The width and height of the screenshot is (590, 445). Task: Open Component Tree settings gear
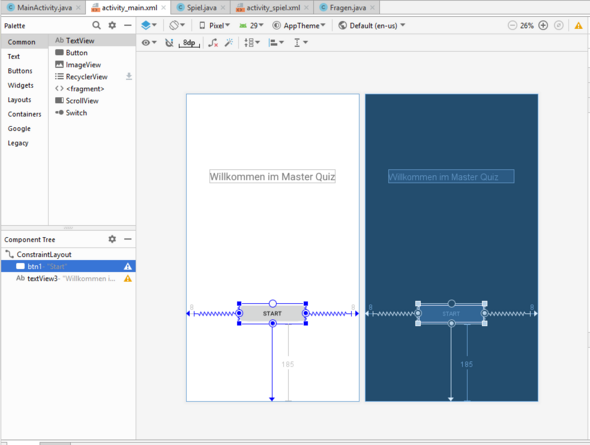pos(112,239)
